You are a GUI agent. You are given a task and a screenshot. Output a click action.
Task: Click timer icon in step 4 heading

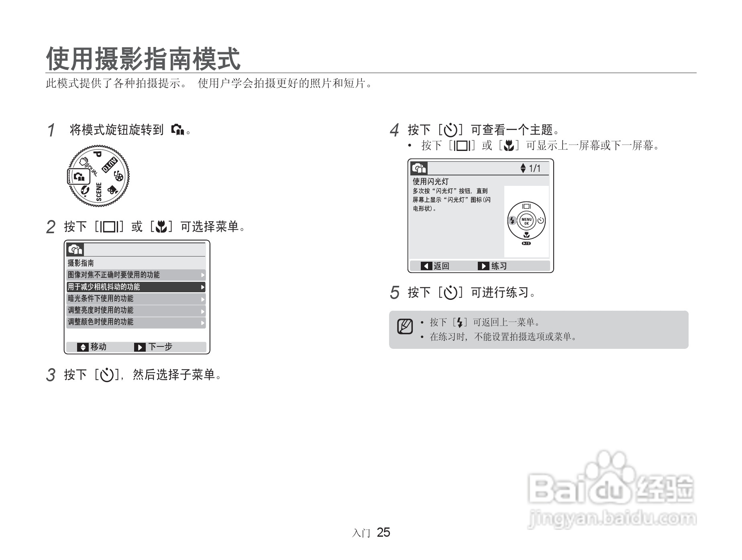click(x=451, y=130)
